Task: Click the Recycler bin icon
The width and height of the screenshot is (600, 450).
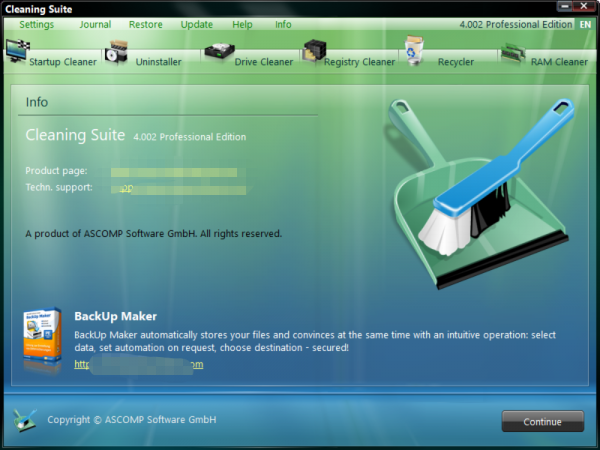Action: click(414, 50)
